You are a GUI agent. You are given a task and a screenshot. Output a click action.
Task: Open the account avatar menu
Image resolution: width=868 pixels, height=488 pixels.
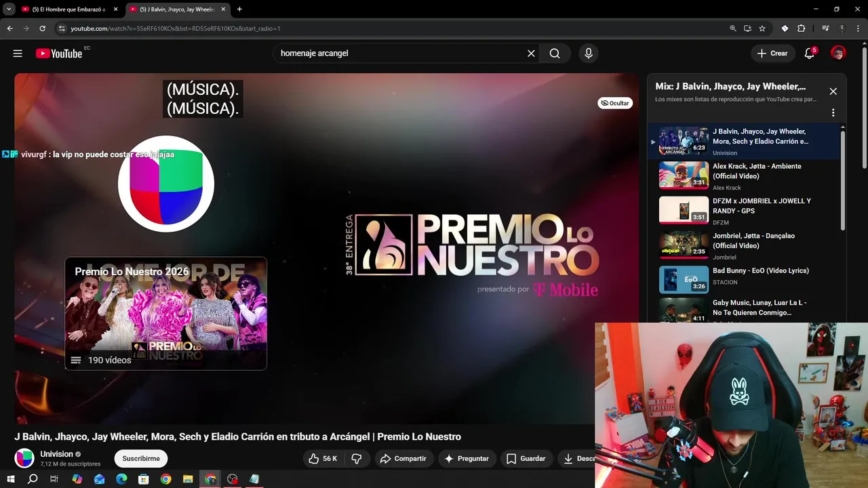(x=838, y=54)
